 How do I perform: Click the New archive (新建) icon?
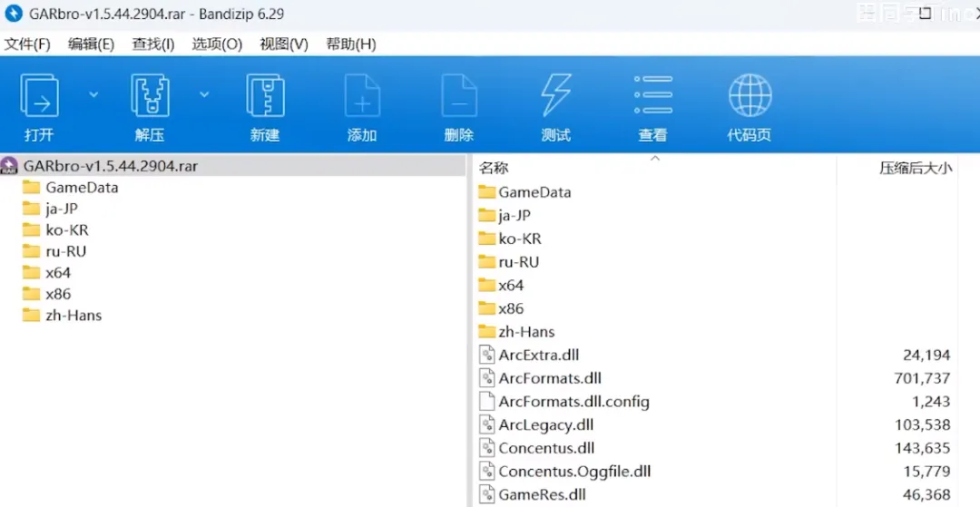[265, 95]
